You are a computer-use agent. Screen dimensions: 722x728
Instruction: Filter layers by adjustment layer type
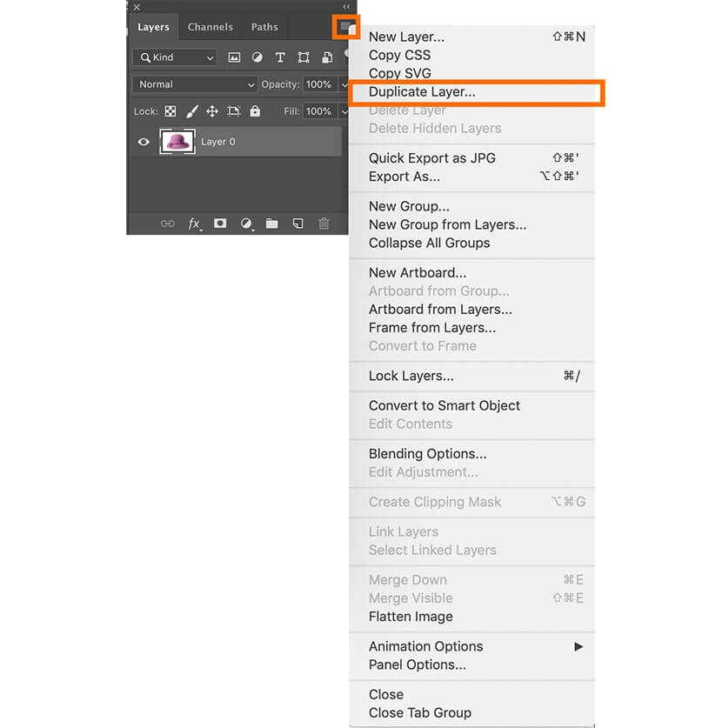[257, 57]
